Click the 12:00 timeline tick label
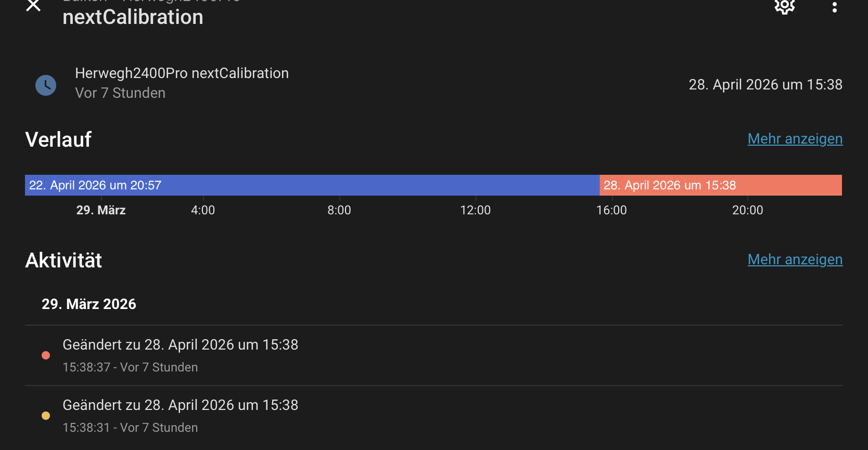The height and width of the screenshot is (450, 868). coord(476,210)
